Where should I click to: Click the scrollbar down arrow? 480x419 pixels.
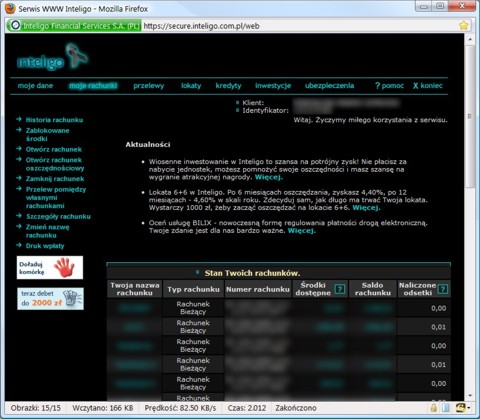470,396
